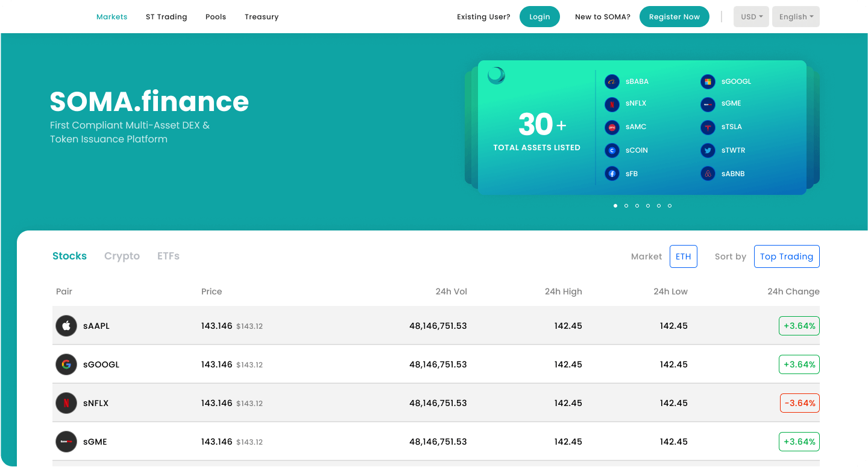This screenshot has height=467, width=868.
Task: Click the sCOIN Coinbase icon
Action: click(x=612, y=150)
